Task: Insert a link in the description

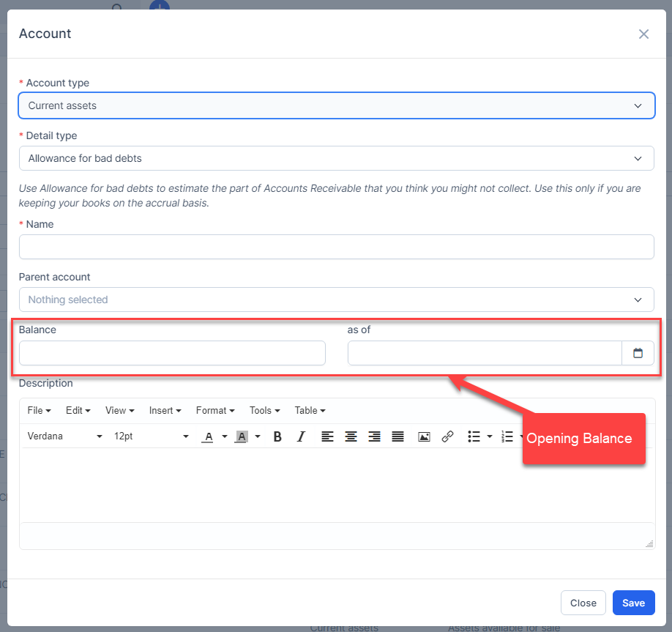Action: point(447,436)
